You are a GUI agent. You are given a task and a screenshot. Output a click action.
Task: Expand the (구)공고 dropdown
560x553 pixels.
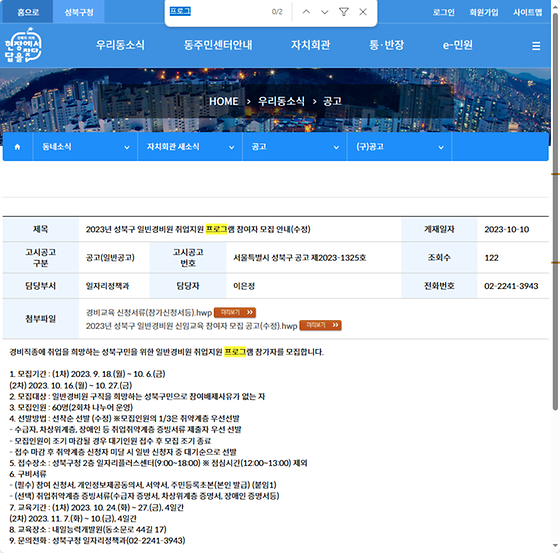pos(399,147)
